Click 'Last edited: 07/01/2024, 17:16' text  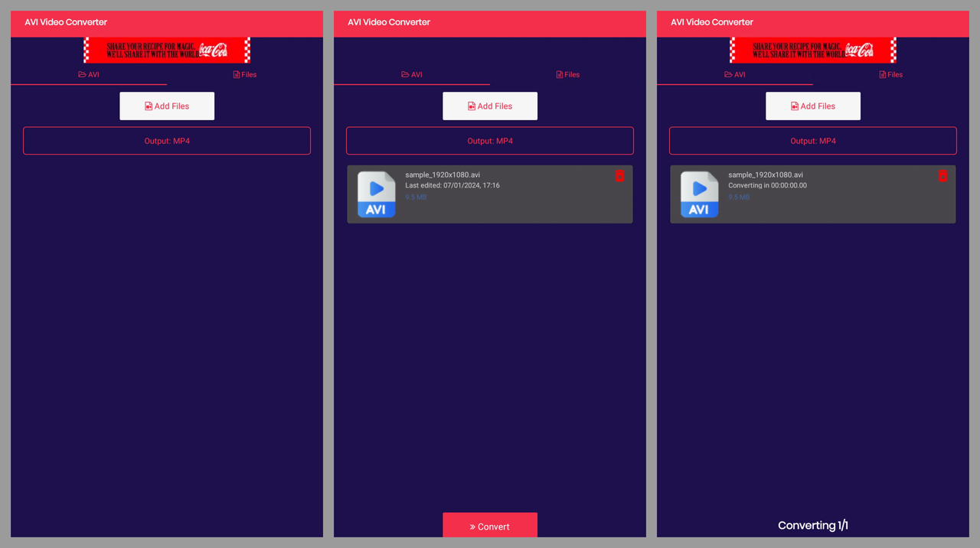[x=452, y=185]
